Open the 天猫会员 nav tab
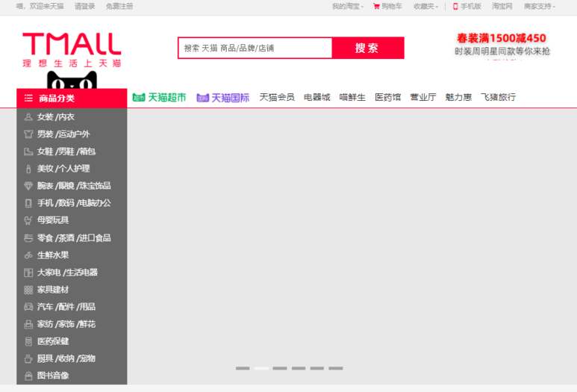 point(277,98)
